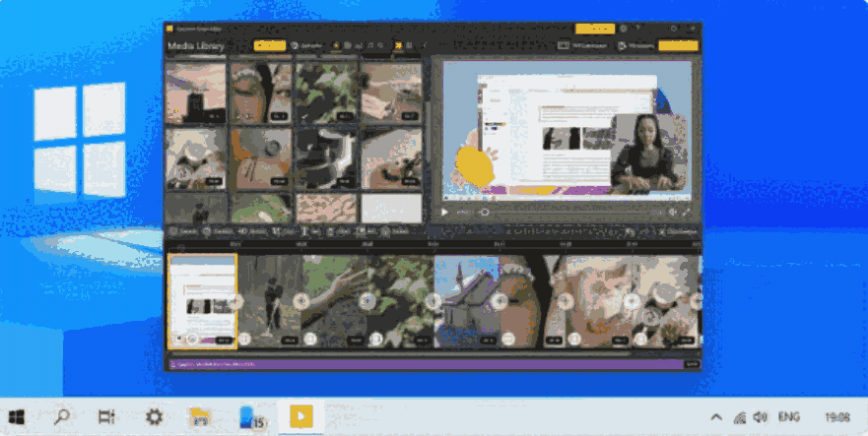Open the 19:08 taskbar clock
Viewport: 868px width, 436px height.
pos(837,417)
